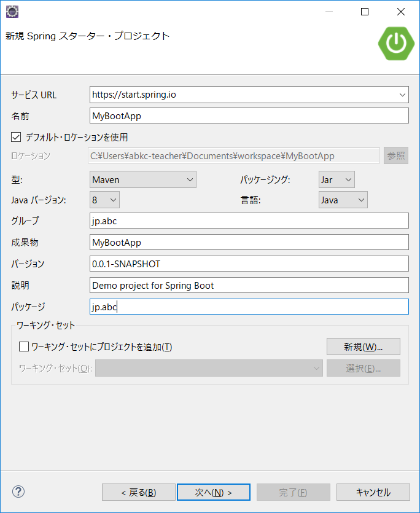Click the 説明 Demo project text field
This screenshot has height=513, width=420.
pos(249,285)
